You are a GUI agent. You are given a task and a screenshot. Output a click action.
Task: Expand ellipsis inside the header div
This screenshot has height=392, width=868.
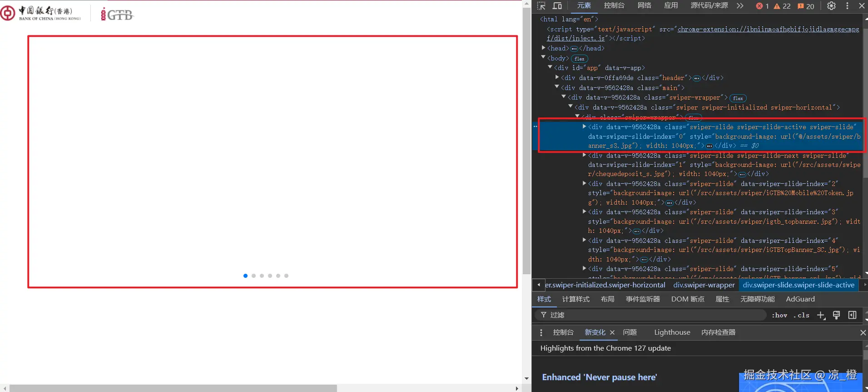tap(697, 78)
